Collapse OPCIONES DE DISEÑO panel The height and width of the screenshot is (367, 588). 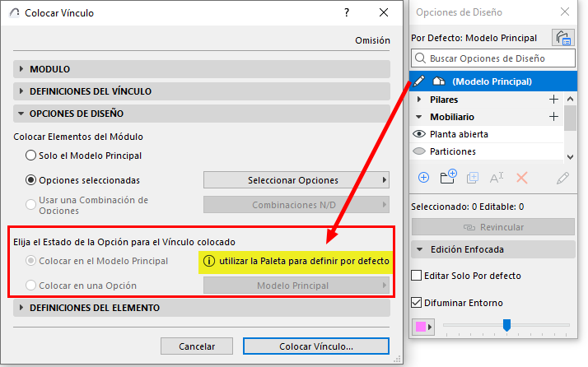21,114
